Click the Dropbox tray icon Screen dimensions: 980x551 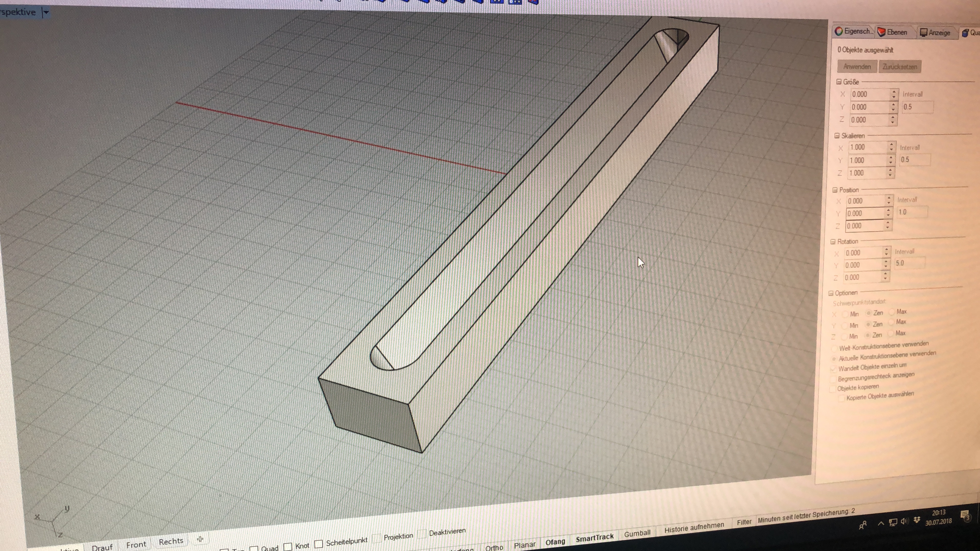(917, 520)
